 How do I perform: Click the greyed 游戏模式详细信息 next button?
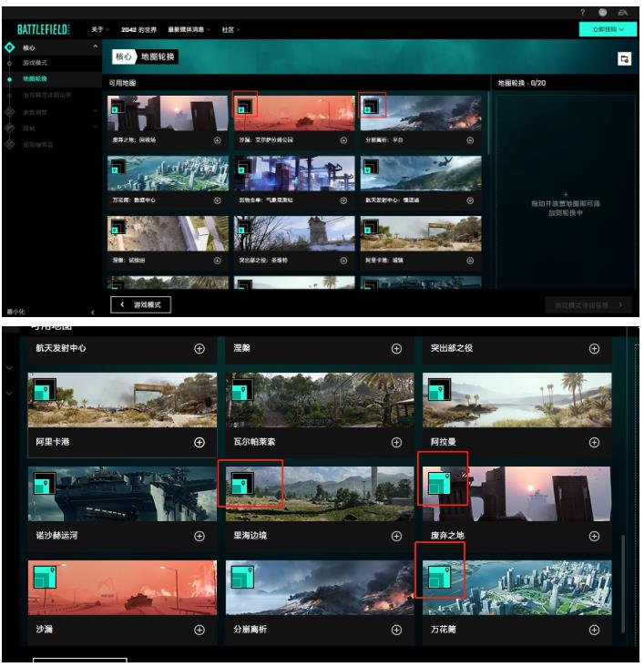(x=588, y=305)
